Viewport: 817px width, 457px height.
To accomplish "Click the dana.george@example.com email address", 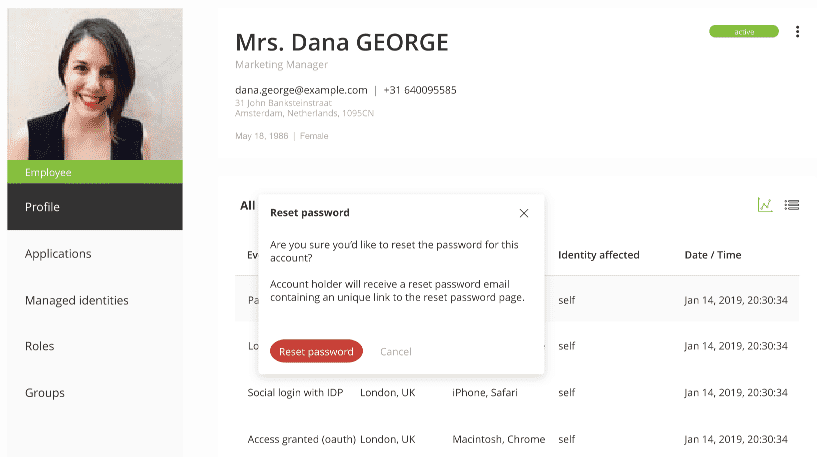I will click(x=301, y=90).
